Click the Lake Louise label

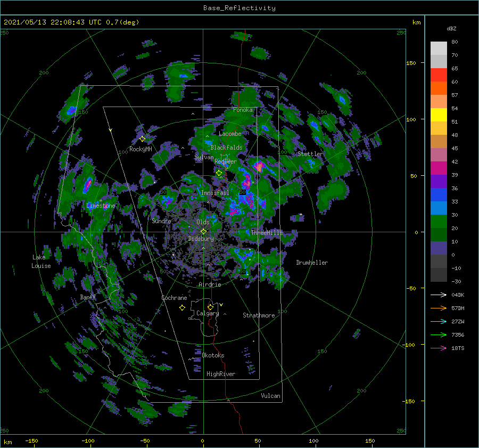41,262
